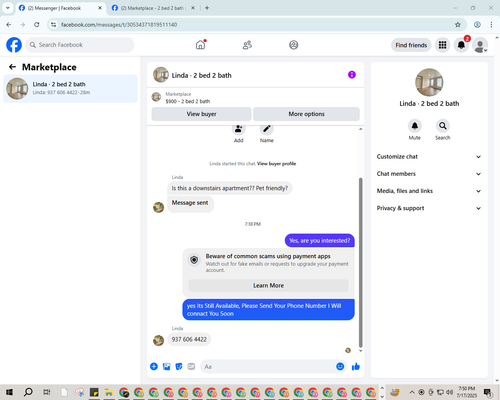Open the Home feed icon
Image resolution: width=500 pixels, height=400 pixels.
[200, 45]
